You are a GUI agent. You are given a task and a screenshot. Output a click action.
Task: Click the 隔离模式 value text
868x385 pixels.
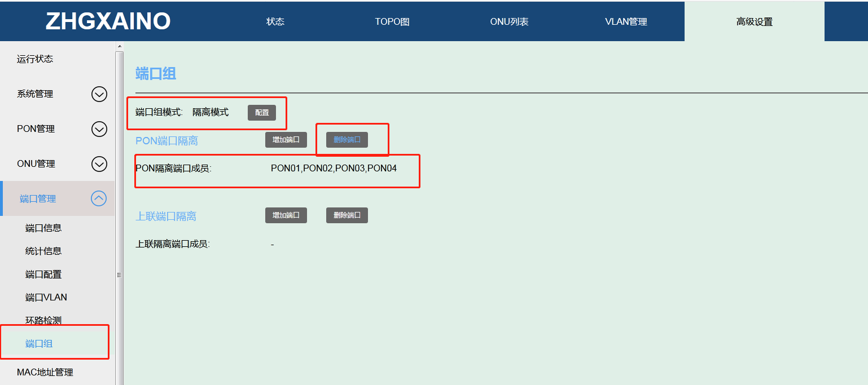(x=211, y=112)
